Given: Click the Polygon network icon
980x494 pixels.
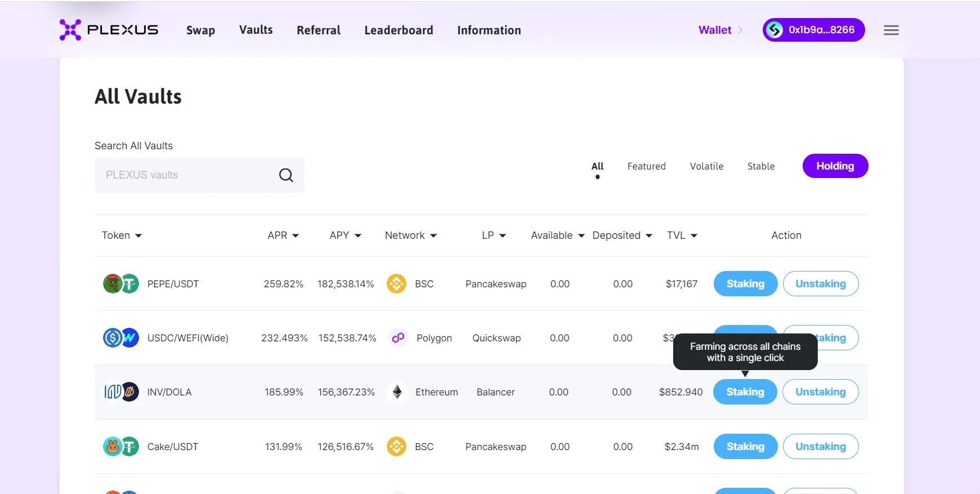Looking at the screenshot, I should pyautogui.click(x=398, y=338).
